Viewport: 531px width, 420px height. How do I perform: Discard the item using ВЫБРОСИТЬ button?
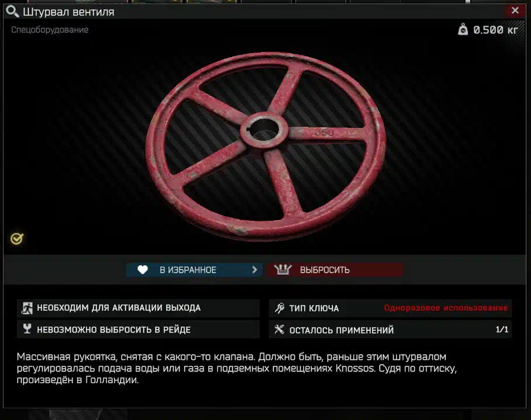[335, 270]
